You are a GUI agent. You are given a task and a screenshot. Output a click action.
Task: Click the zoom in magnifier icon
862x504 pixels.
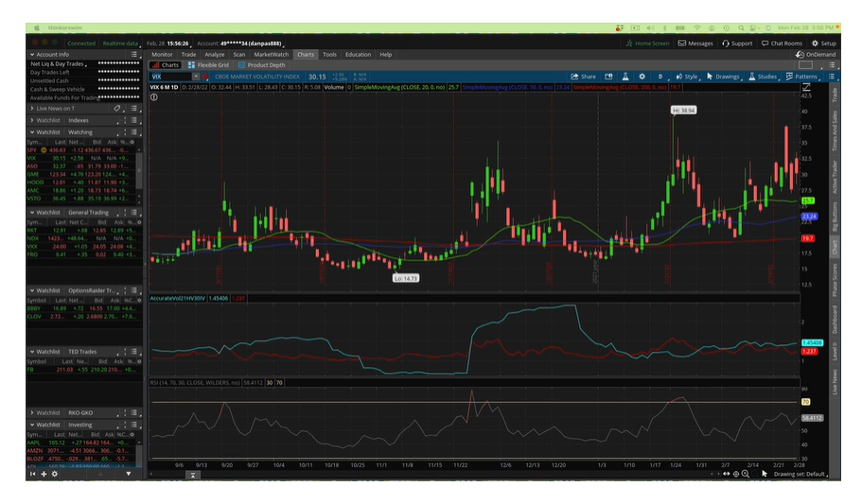click(x=745, y=474)
